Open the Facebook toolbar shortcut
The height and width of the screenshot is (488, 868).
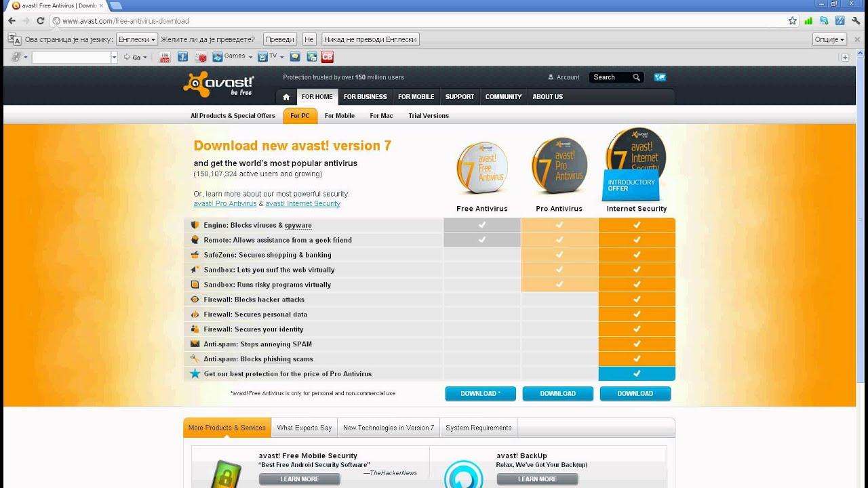(x=182, y=57)
